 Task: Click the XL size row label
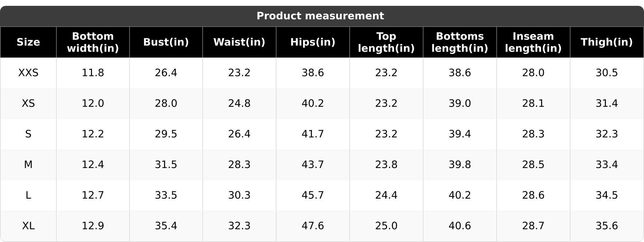coord(28,226)
